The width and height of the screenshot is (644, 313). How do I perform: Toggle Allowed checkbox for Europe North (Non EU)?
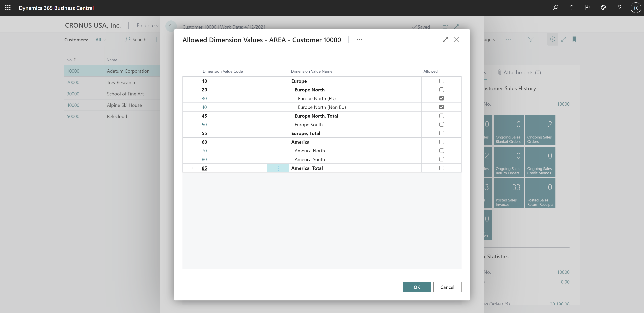pyautogui.click(x=442, y=107)
